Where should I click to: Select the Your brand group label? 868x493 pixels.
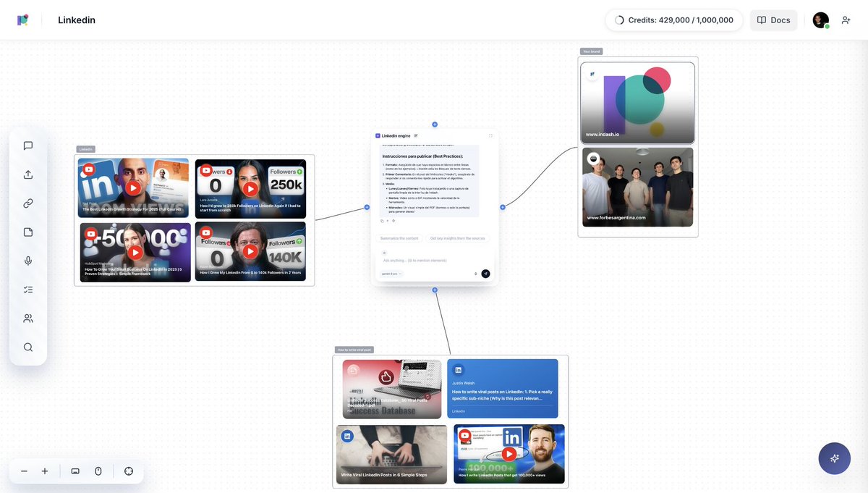pos(591,51)
